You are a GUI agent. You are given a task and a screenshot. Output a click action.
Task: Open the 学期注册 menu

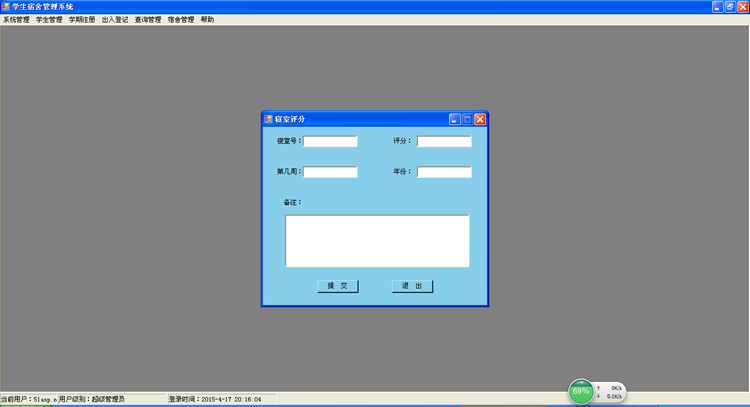[82, 20]
